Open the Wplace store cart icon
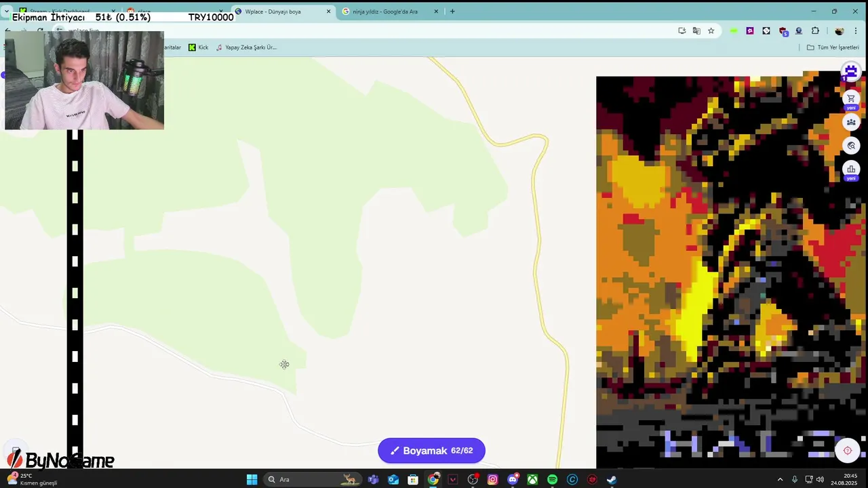 click(x=851, y=99)
